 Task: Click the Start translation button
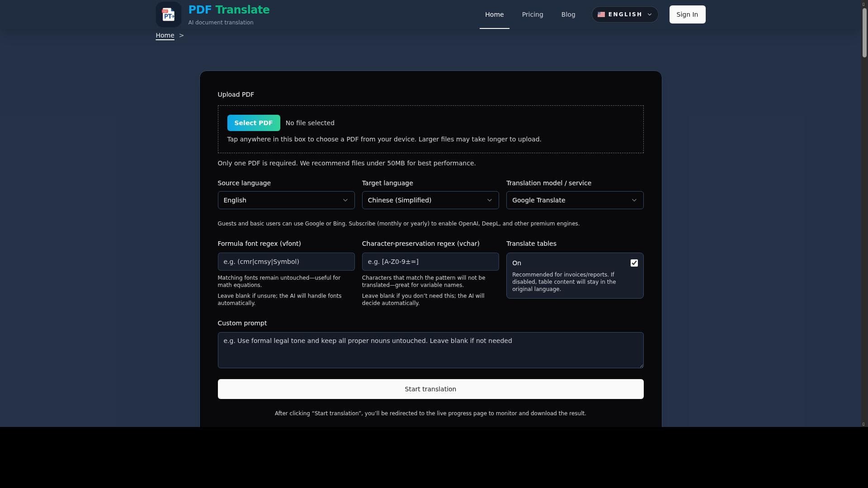point(430,389)
